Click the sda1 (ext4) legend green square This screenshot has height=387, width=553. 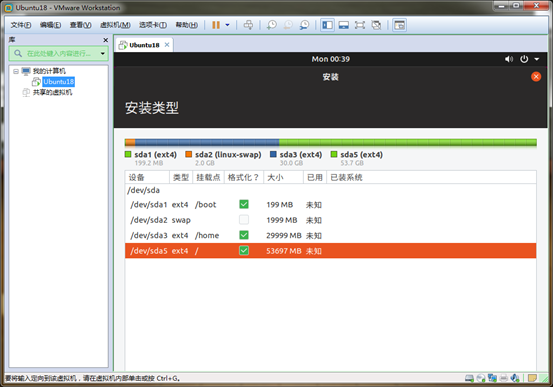tap(128, 154)
